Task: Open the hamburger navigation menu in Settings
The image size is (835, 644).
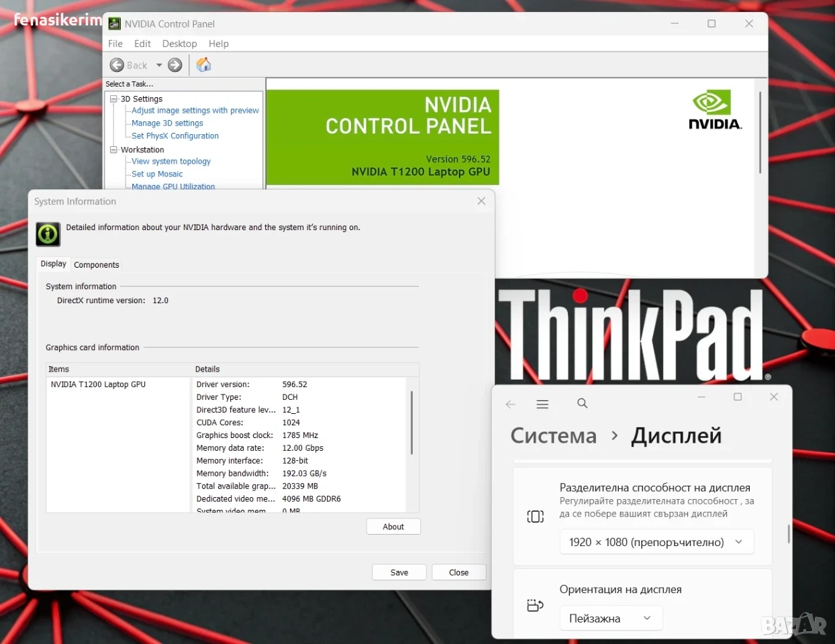Action: 543,404
